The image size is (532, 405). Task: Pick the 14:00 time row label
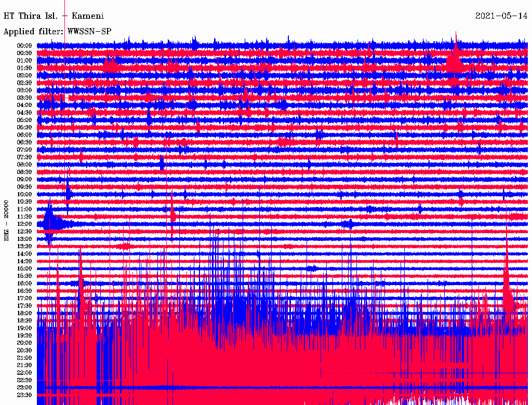(x=24, y=254)
